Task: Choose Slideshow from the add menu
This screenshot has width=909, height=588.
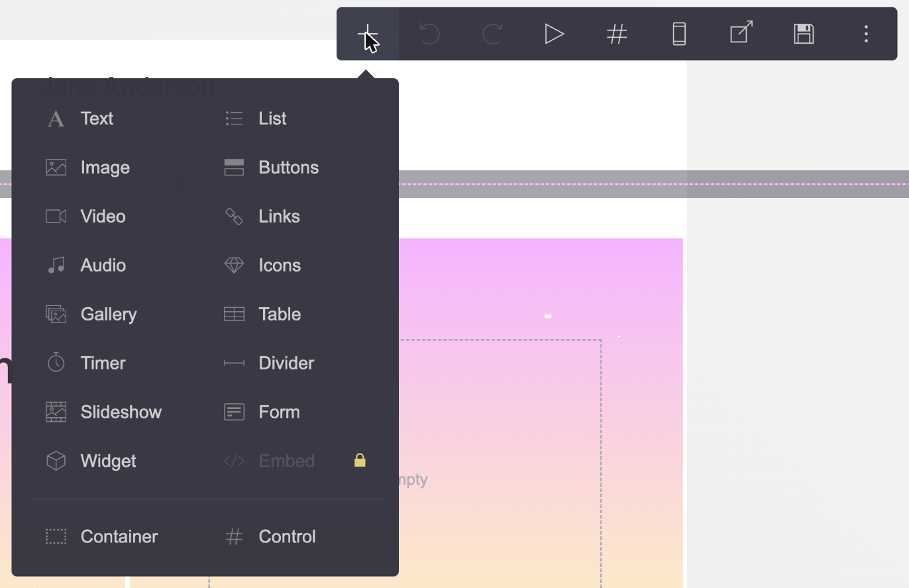Action: 121,412
